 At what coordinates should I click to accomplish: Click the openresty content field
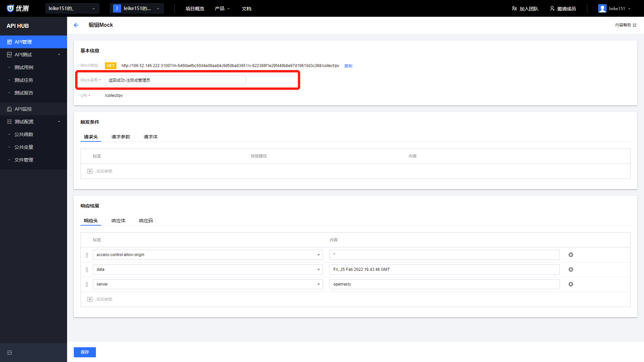tap(444, 284)
